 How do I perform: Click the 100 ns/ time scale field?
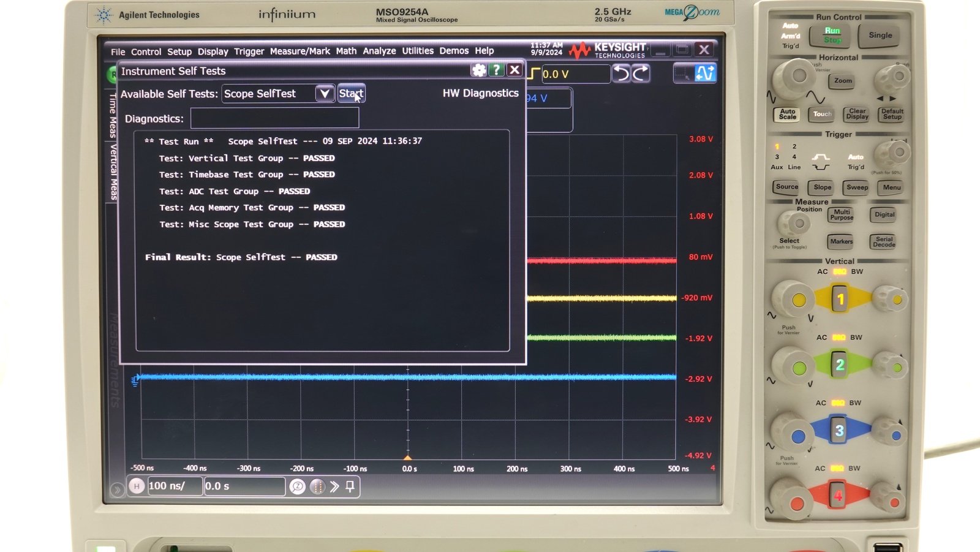pos(175,486)
